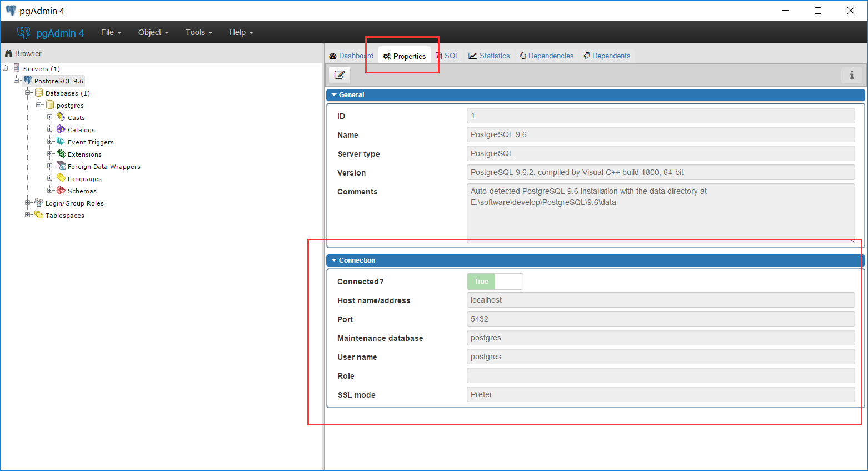This screenshot has width=868, height=471.
Task: Click the Servers group icon in tree
Action: pyautogui.click(x=17, y=68)
